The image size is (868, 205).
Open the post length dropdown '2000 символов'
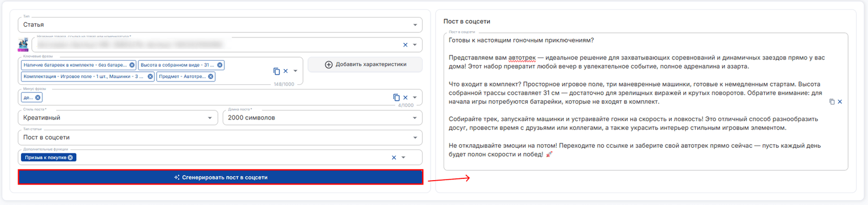pos(323,118)
